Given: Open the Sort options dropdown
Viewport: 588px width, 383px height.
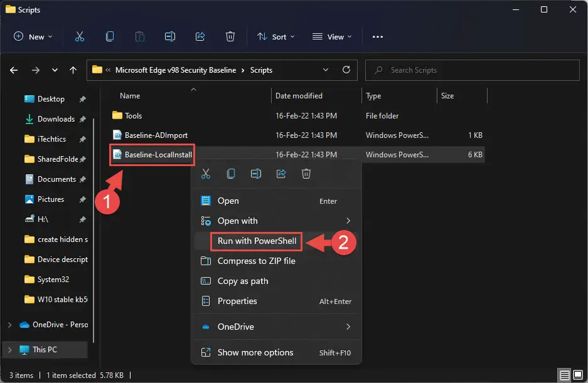Looking at the screenshot, I should tap(275, 37).
